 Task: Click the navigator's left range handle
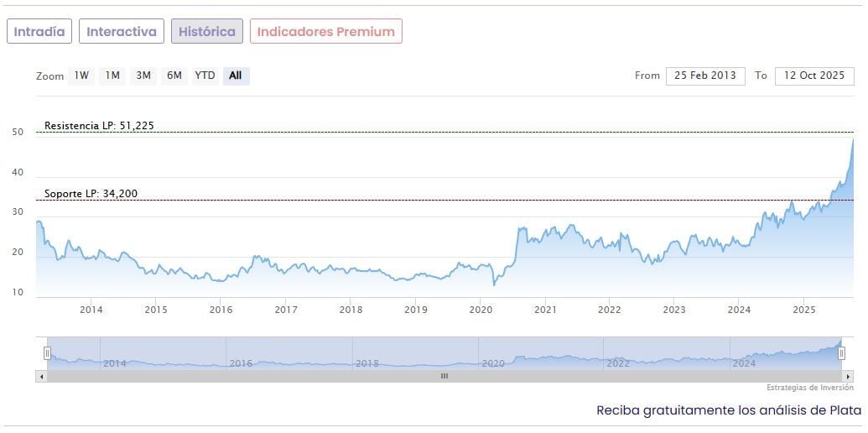click(x=47, y=353)
